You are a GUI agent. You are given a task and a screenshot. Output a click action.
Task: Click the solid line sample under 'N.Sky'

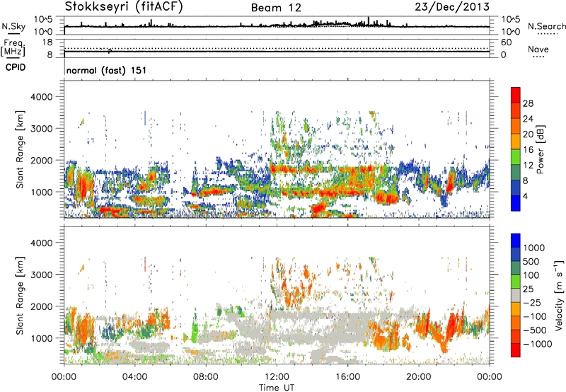pyautogui.click(x=13, y=33)
